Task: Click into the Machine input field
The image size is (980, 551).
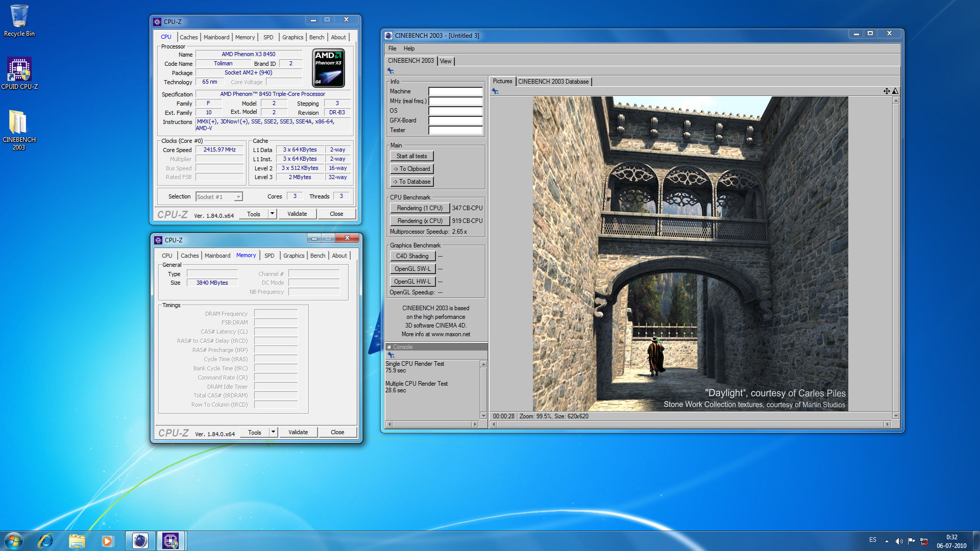Action: (455, 91)
